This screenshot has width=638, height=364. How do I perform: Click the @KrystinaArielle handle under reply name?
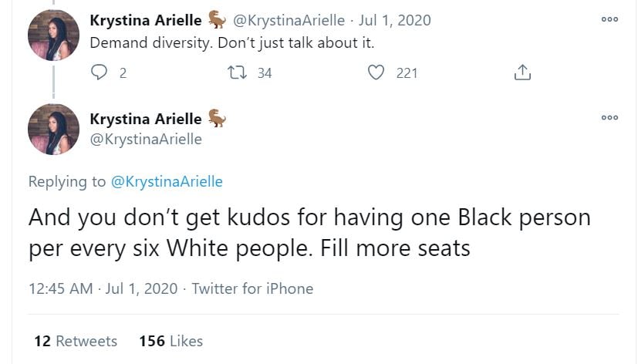[146, 140]
